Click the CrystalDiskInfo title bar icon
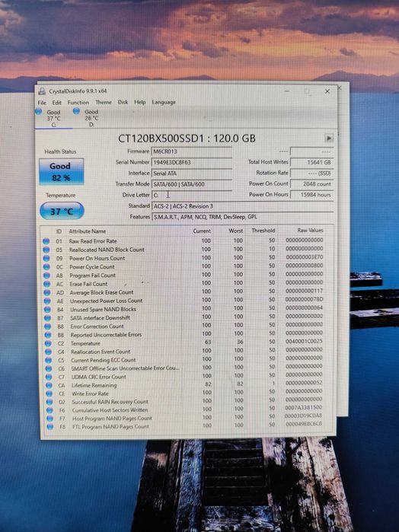 click(42, 91)
